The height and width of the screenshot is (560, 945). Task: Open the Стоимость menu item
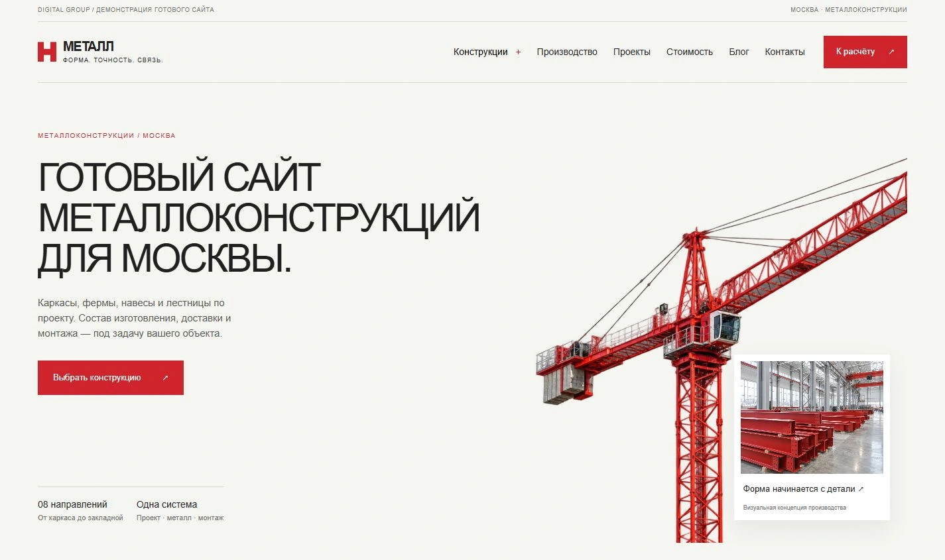pyautogui.click(x=690, y=52)
